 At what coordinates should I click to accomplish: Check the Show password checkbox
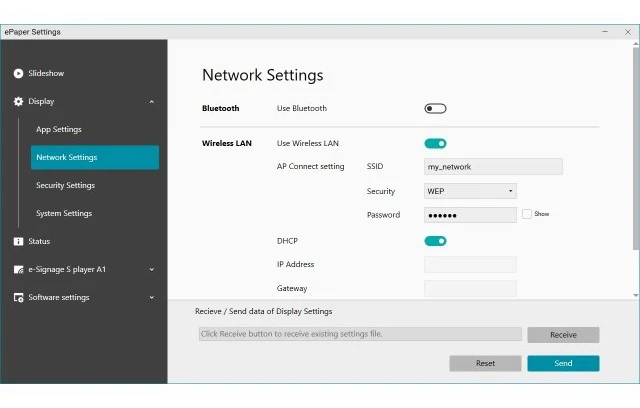click(526, 214)
